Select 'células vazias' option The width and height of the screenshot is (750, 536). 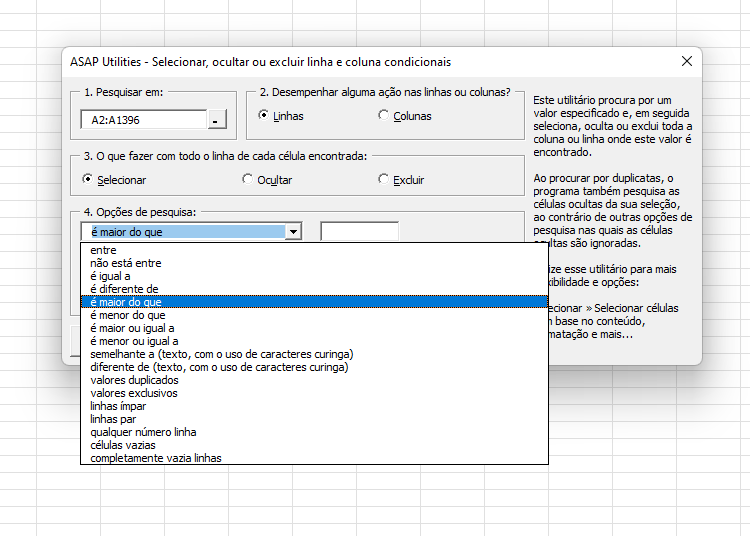pyautogui.click(x=314, y=445)
